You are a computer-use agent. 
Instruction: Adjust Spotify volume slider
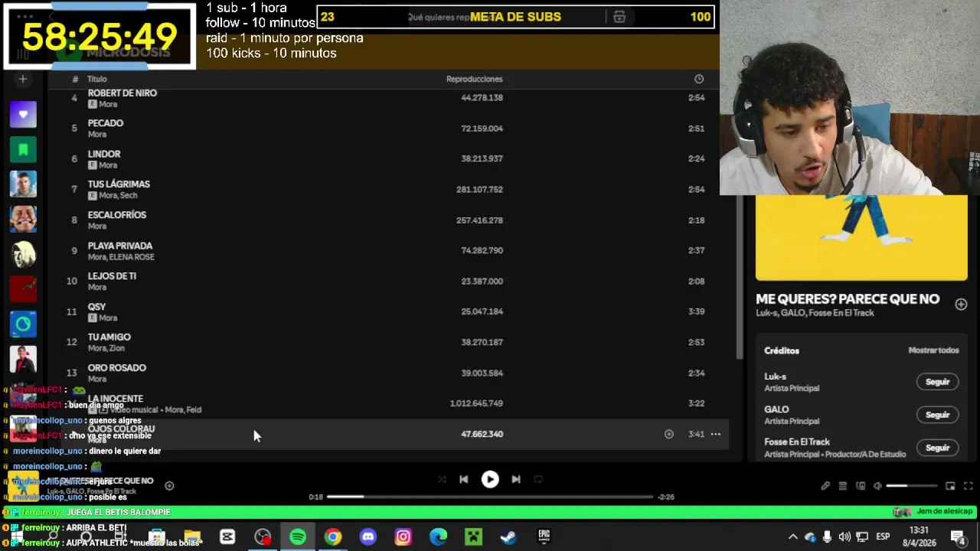tap(911, 486)
